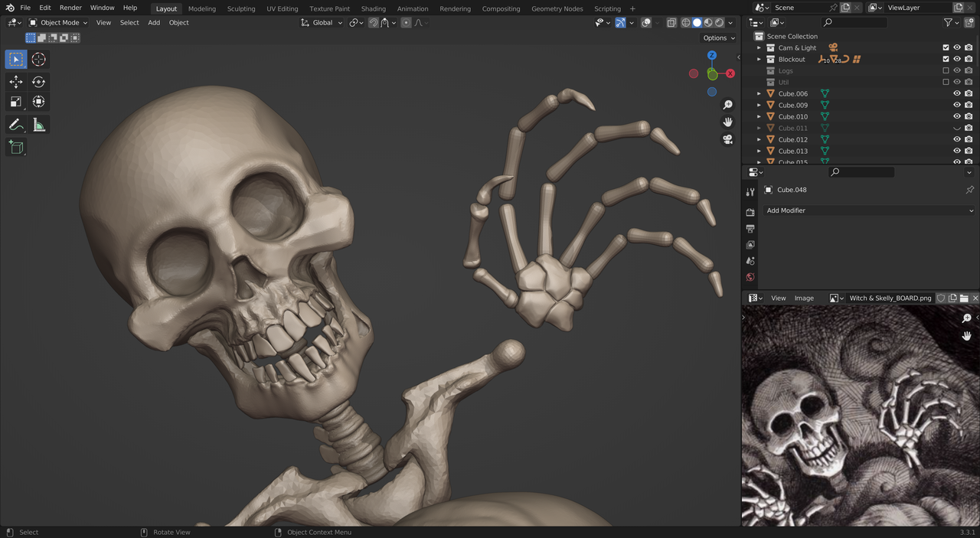The height and width of the screenshot is (538, 980).
Task: Hide Cube.006 with its eye toggle
Action: [956, 93]
